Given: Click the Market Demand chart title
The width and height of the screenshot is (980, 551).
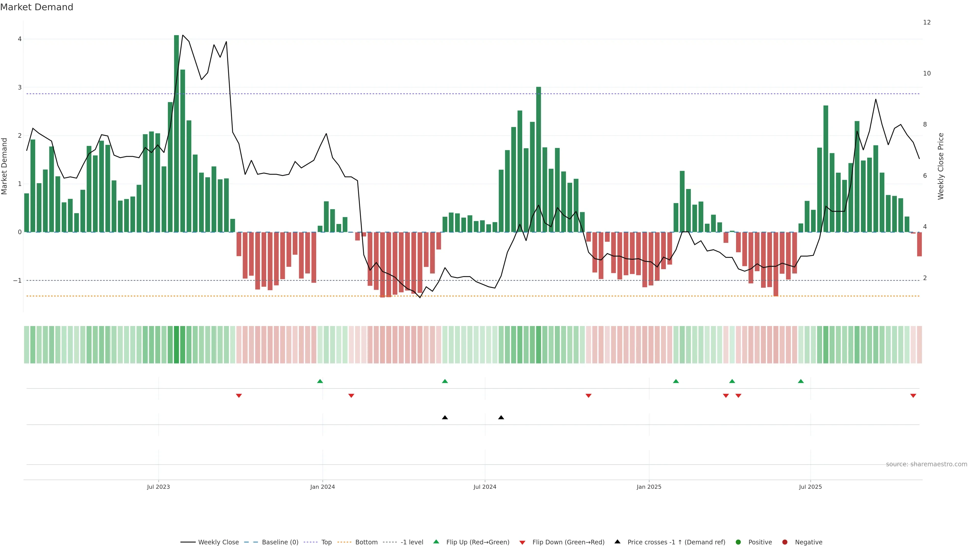Looking at the screenshot, I should click(x=36, y=7).
